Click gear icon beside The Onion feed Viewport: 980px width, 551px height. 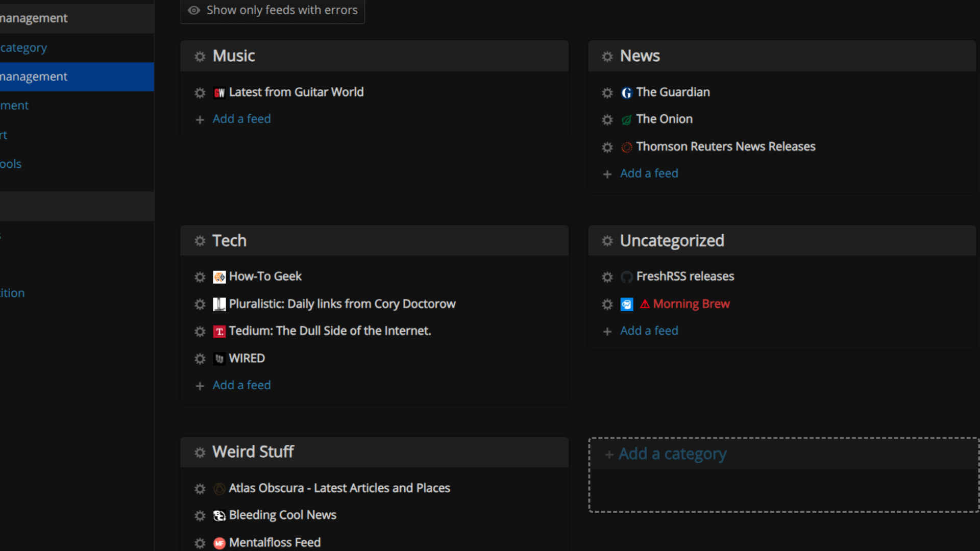[x=607, y=120]
